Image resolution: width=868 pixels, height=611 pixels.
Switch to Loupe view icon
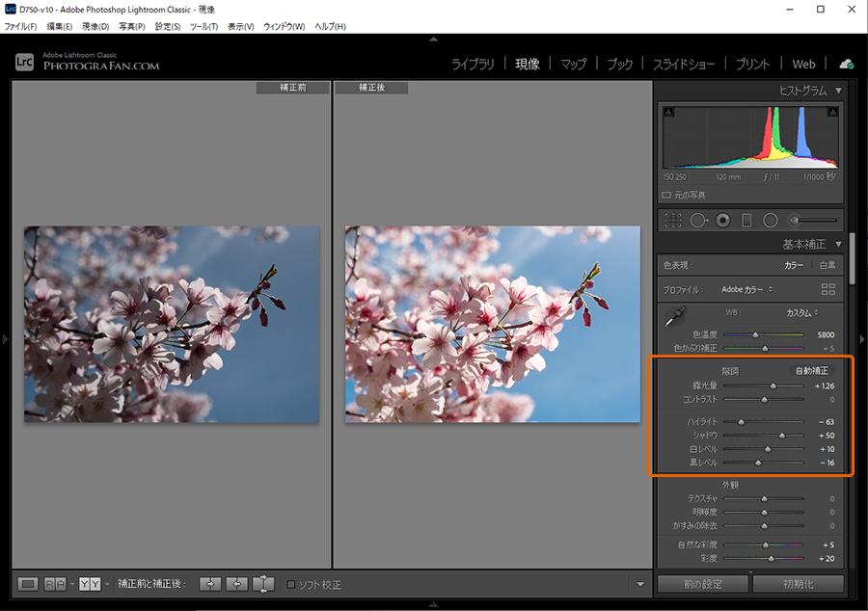(x=28, y=584)
